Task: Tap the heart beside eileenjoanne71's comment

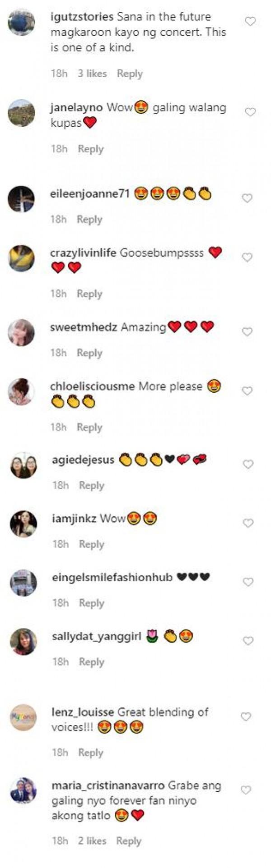Action: pos(247,198)
